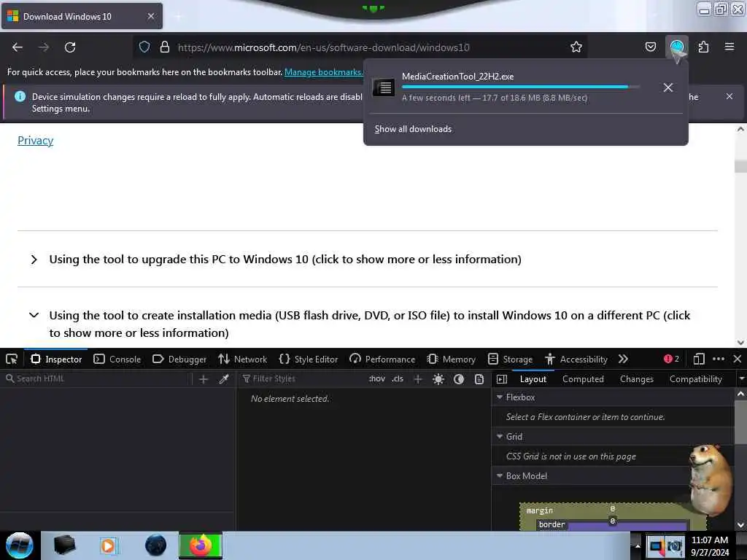Toggle the .cls classes panel

398,378
